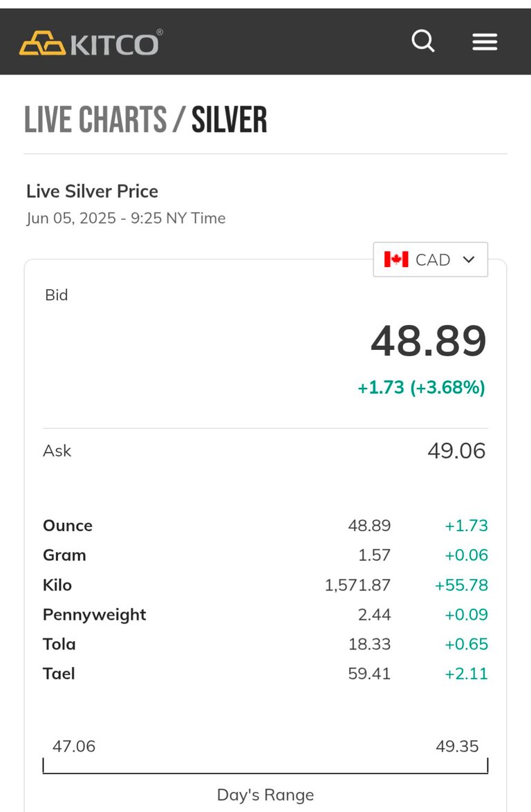This screenshot has height=812, width=531.
Task: Select the Tola price row
Action: pyautogui.click(x=265, y=644)
